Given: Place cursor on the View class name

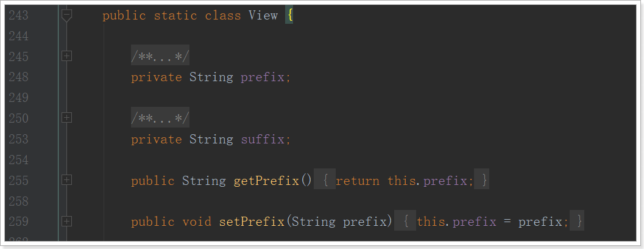Looking at the screenshot, I should point(263,16).
